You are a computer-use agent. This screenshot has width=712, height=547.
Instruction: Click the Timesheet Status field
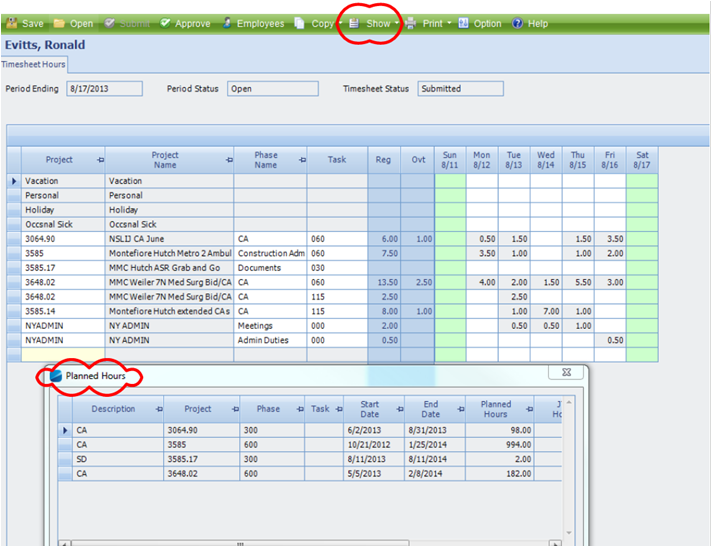(460, 89)
